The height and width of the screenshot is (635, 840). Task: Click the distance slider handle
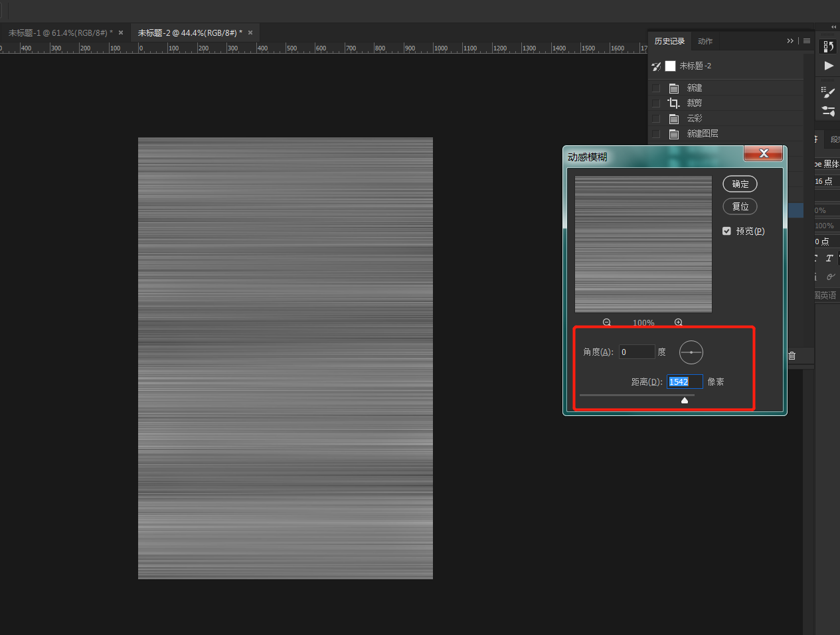tap(685, 400)
